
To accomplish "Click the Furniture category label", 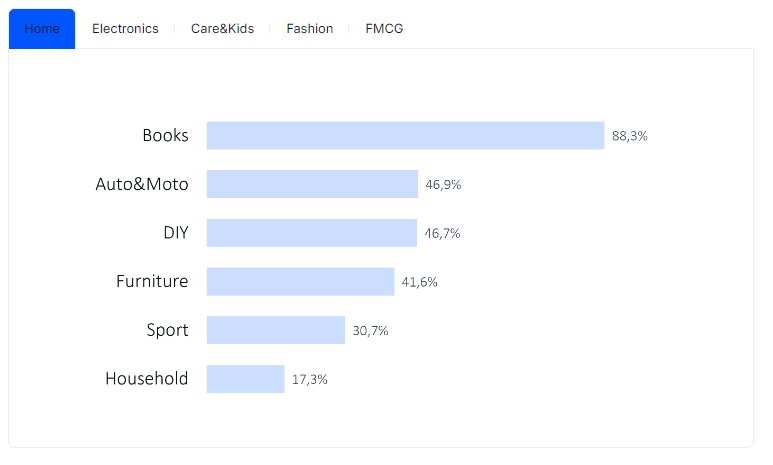I will pyautogui.click(x=152, y=282).
